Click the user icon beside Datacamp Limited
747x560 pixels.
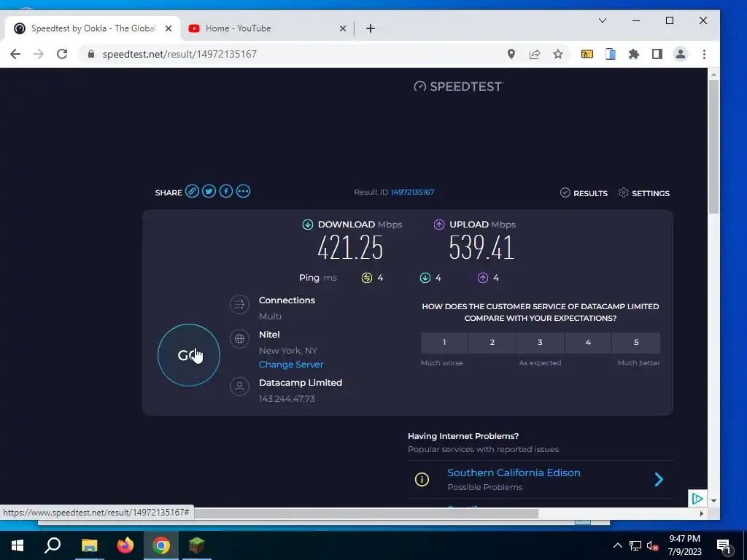[x=239, y=386]
